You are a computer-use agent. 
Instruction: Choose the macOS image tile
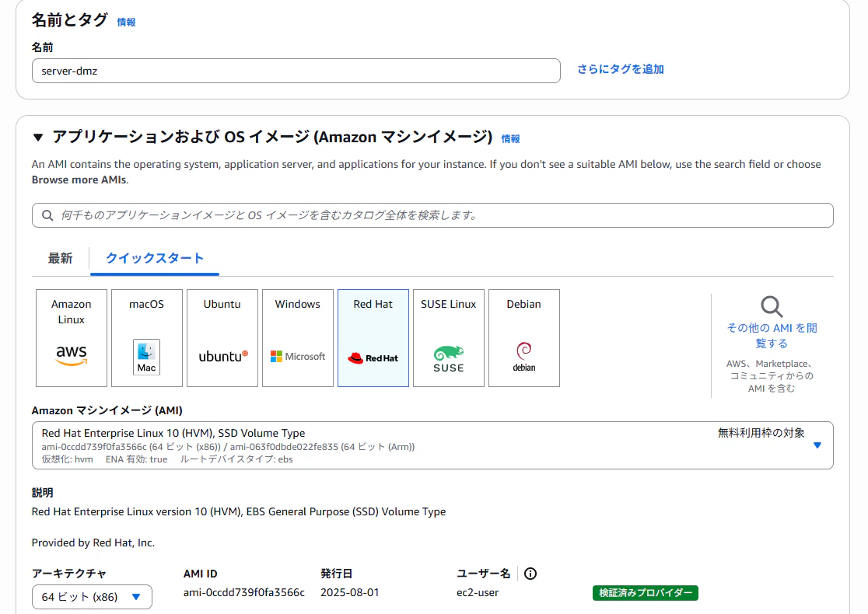(x=147, y=338)
